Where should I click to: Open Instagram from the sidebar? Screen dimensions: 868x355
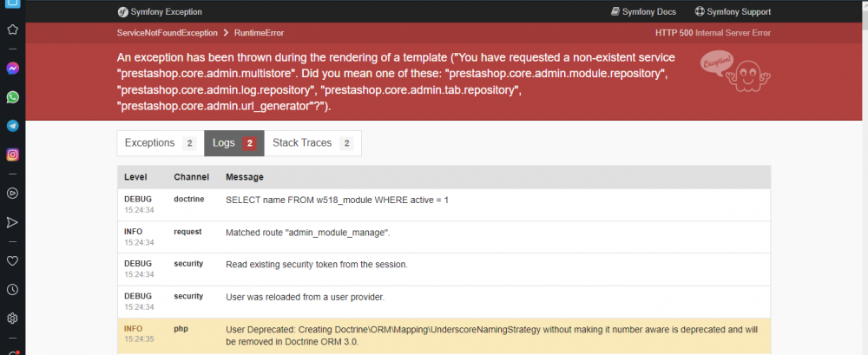(12, 155)
